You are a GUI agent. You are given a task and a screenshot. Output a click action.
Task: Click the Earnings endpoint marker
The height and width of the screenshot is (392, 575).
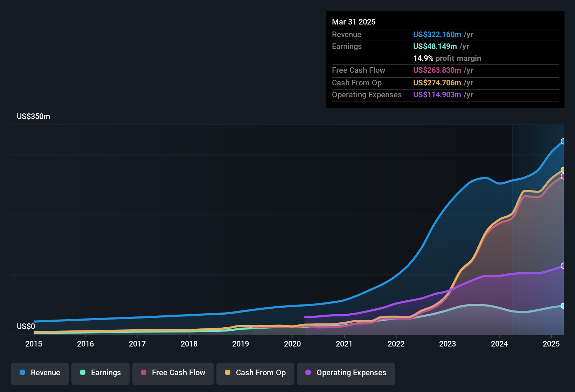pyautogui.click(x=563, y=306)
